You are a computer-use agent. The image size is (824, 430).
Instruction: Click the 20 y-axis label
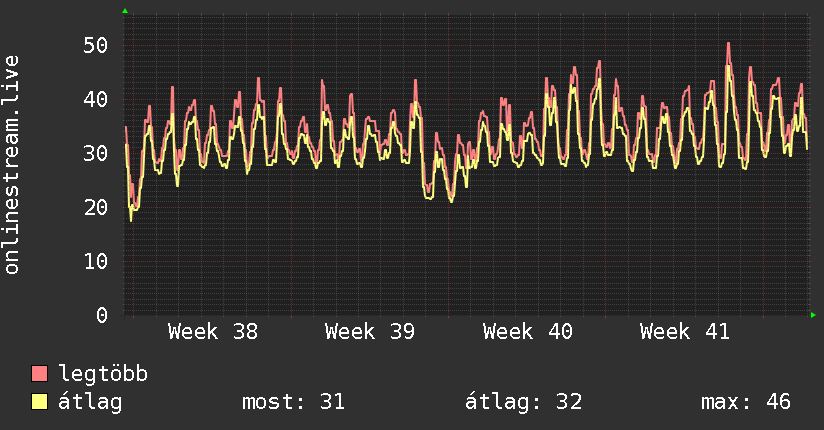coord(96,208)
